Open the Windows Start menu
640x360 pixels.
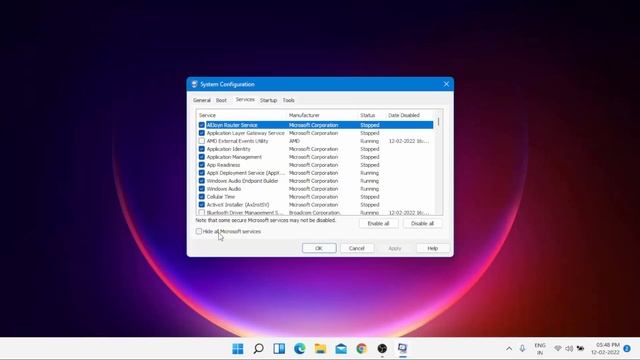pyautogui.click(x=238, y=349)
